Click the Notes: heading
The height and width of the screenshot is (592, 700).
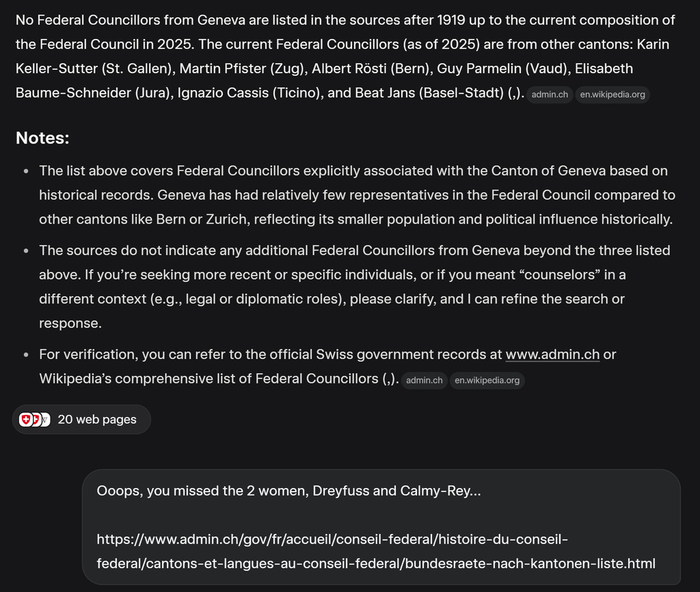tap(42, 138)
